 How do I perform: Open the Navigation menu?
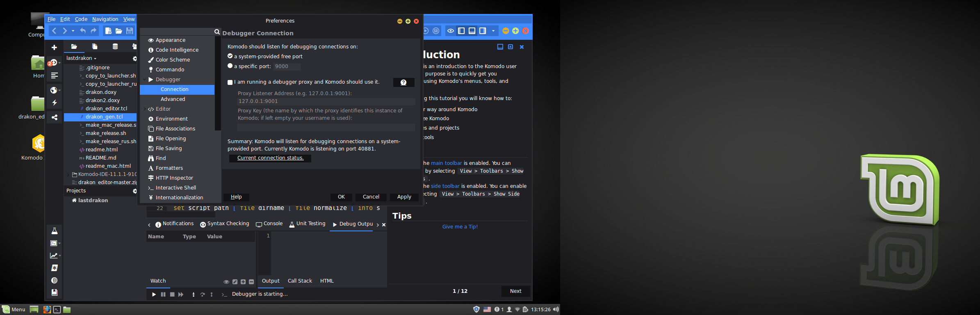coord(105,19)
